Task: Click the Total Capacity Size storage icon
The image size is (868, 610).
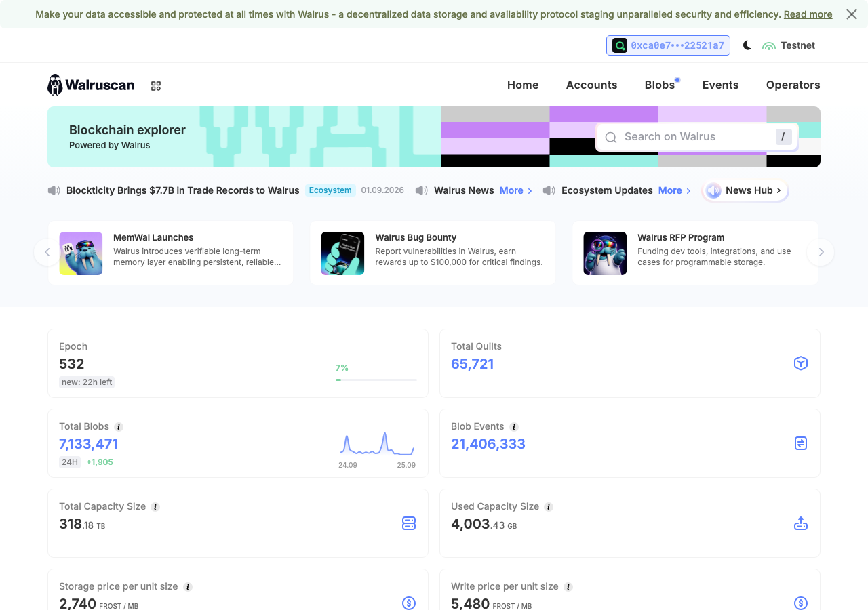Action: 409,523
